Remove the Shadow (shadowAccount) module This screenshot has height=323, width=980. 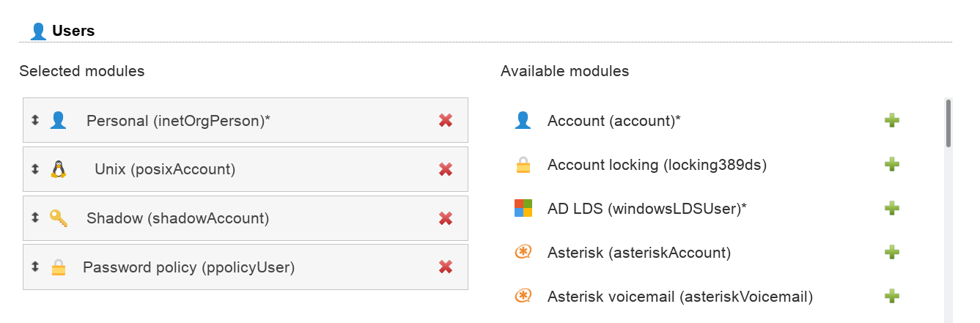(445, 218)
